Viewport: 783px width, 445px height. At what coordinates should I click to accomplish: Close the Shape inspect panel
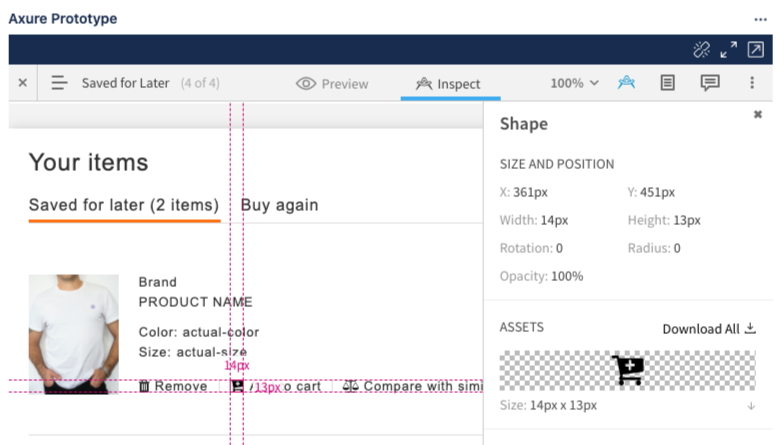coord(758,115)
